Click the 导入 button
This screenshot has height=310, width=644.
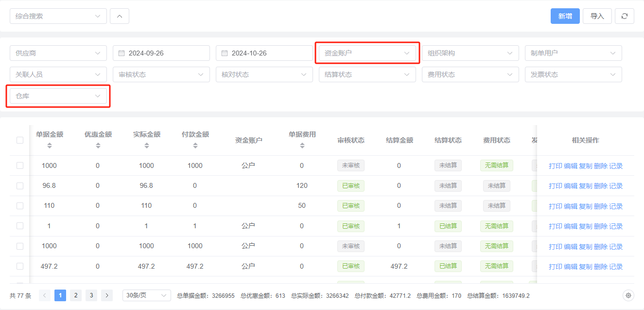[x=597, y=16]
